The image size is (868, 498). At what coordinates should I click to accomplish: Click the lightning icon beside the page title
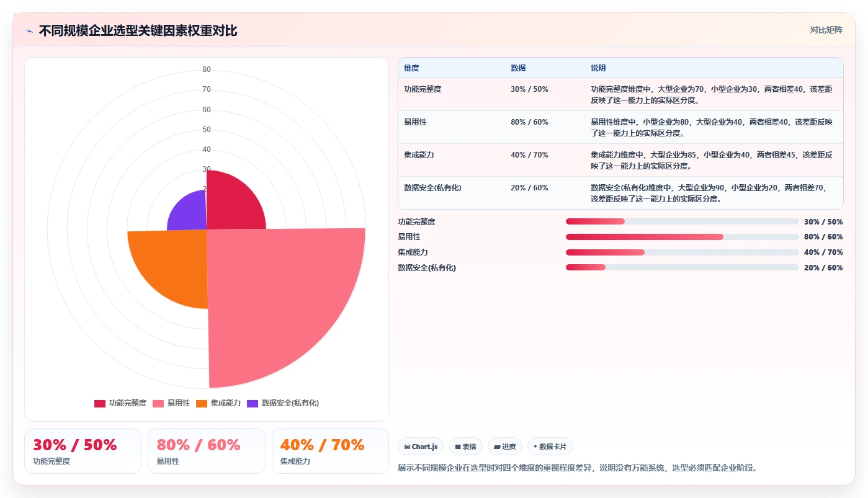(x=29, y=31)
